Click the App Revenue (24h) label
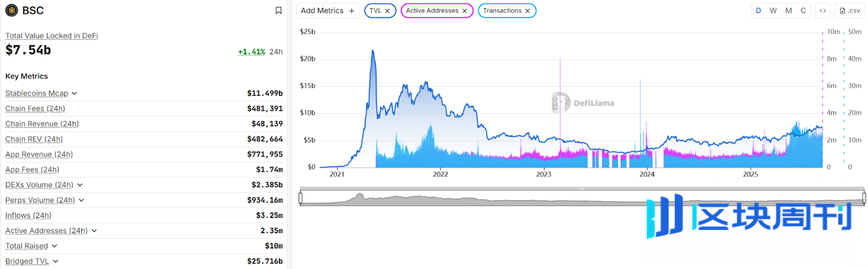The image size is (868, 269). (x=39, y=154)
